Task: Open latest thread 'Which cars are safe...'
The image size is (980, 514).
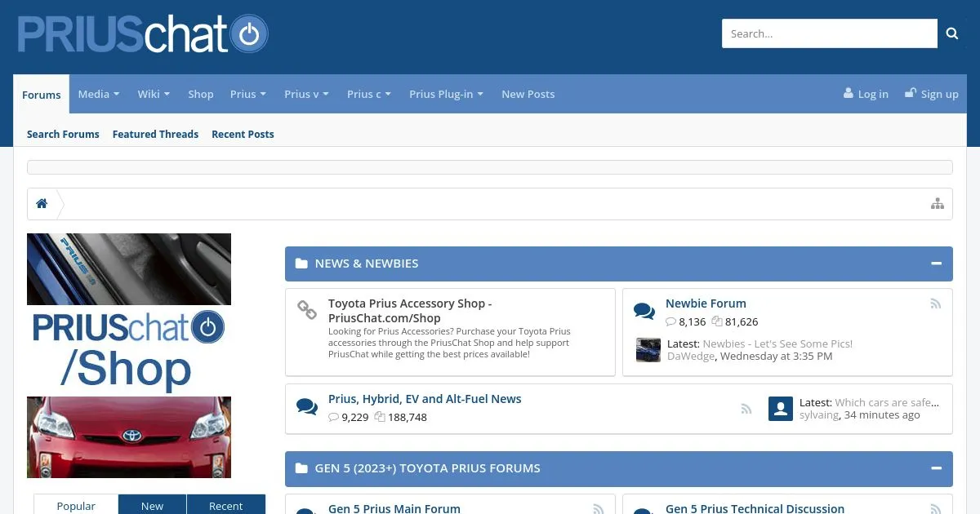Action: coord(887,402)
